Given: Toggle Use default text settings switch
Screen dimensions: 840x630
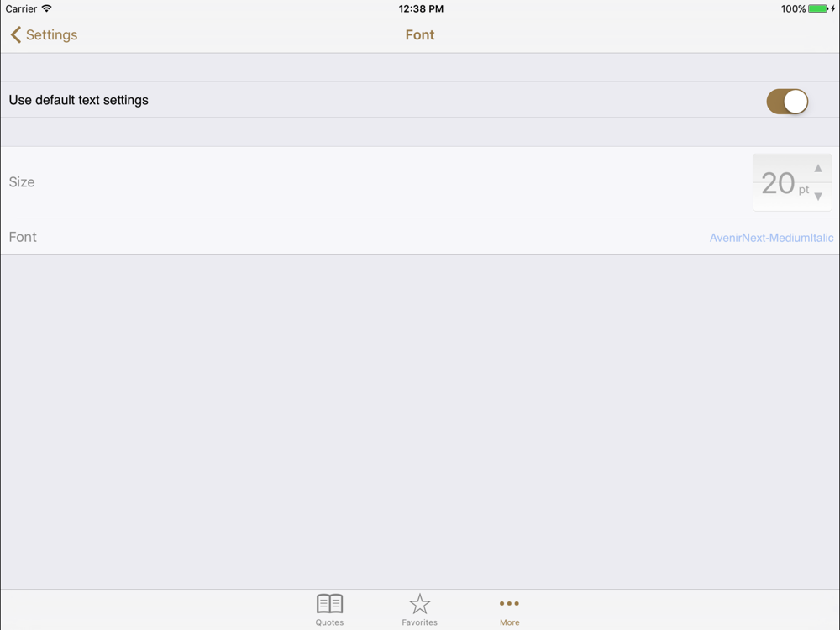Looking at the screenshot, I should 787,102.
